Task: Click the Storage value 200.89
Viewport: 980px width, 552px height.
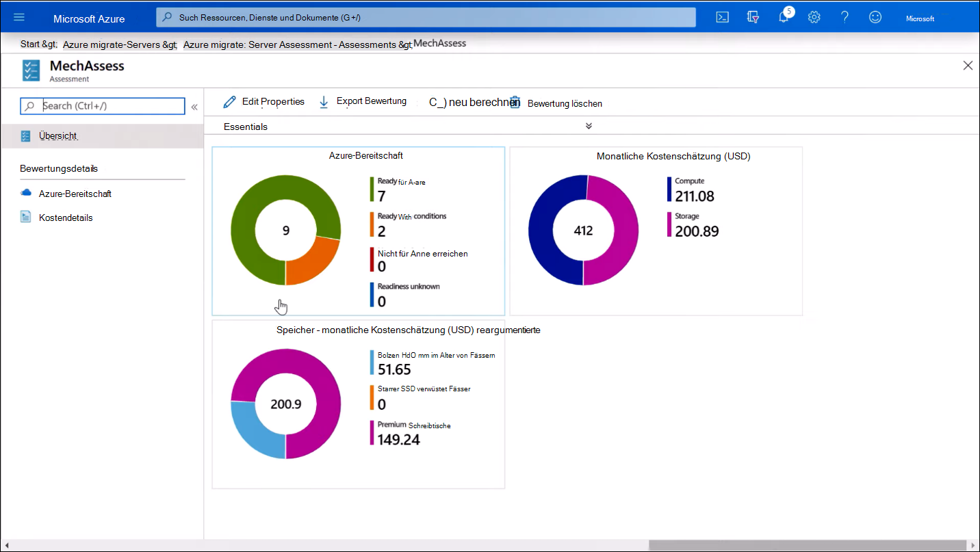Action: click(x=697, y=231)
